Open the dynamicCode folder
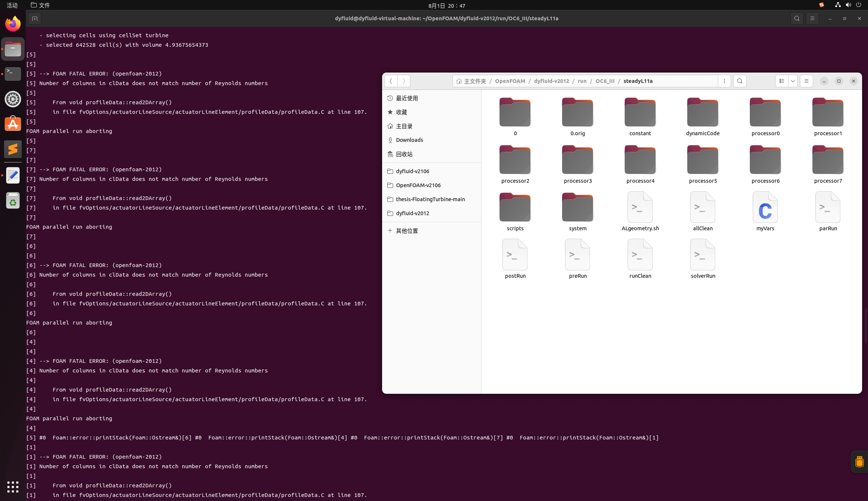 703,117
